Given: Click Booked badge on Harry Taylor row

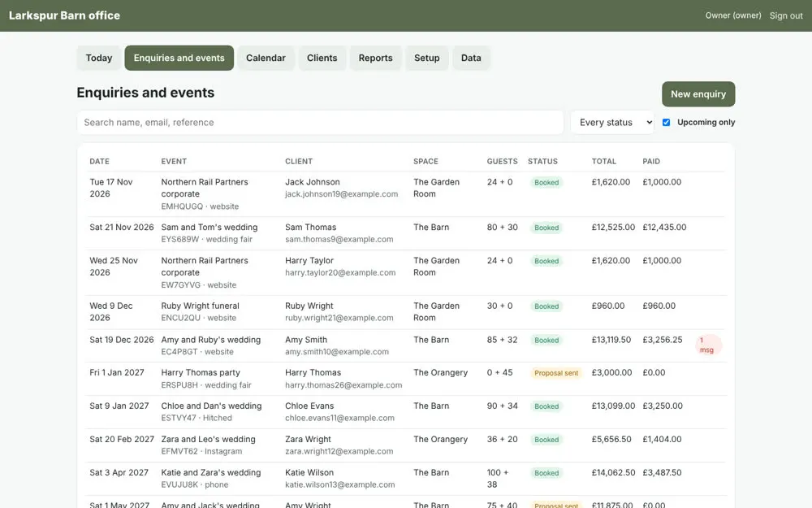Looking at the screenshot, I should 546,261.
